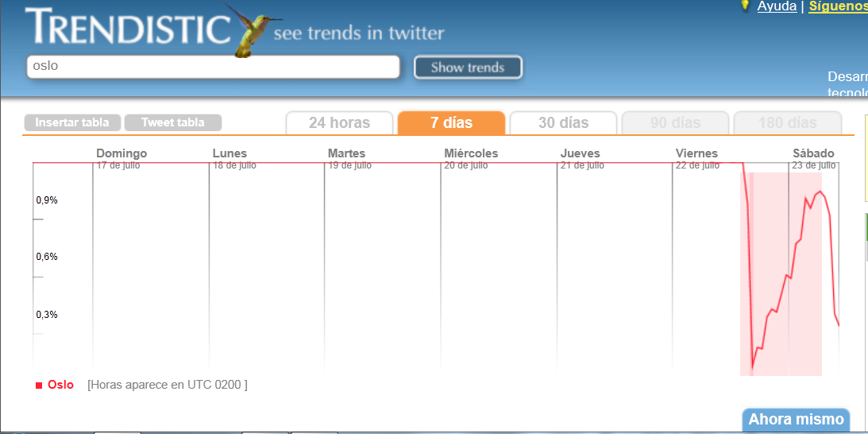Click the red Oslo legend square

coord(39,386)
